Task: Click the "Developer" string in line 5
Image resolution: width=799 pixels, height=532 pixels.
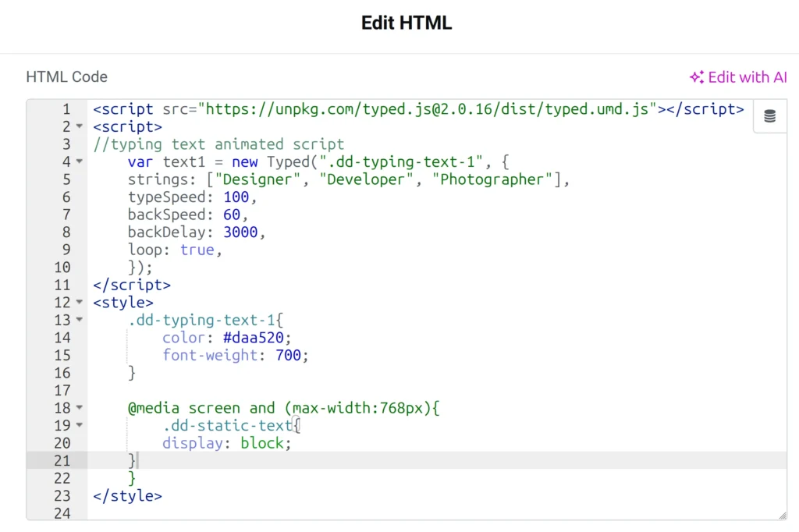Action: click(x=366, y=179)
